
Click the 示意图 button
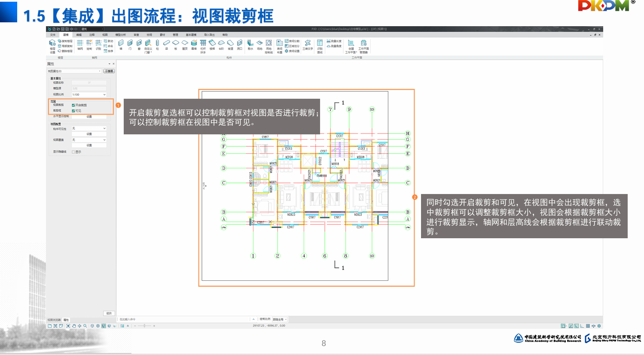(109, 71)
